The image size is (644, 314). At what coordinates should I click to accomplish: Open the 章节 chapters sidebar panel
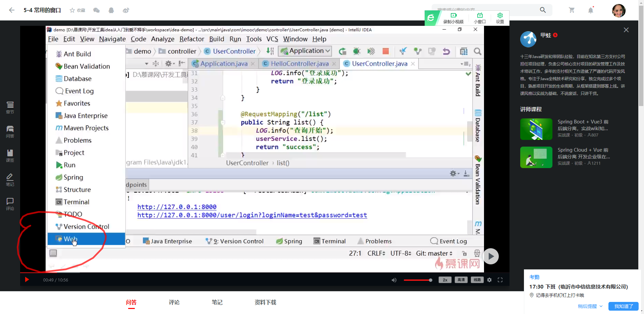tap(10, 108)
